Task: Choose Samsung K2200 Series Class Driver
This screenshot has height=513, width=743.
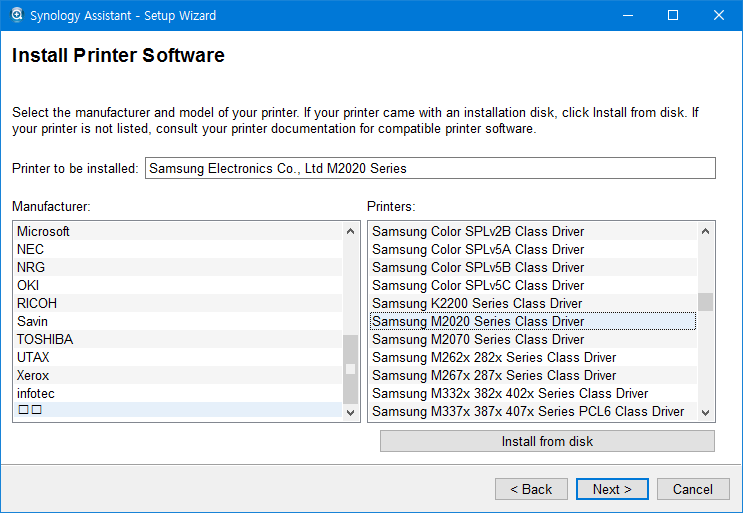Action: 477,303
